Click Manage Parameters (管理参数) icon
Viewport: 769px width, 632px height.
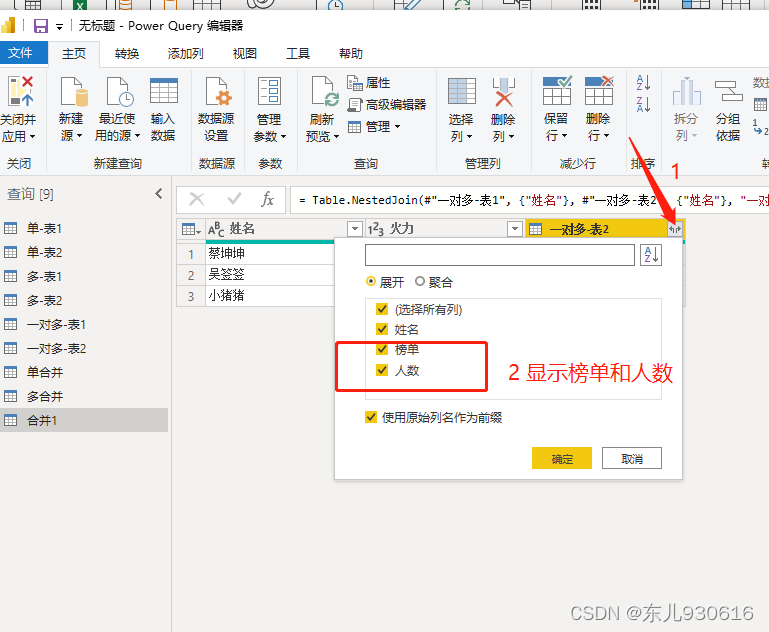tap(269, 91)
